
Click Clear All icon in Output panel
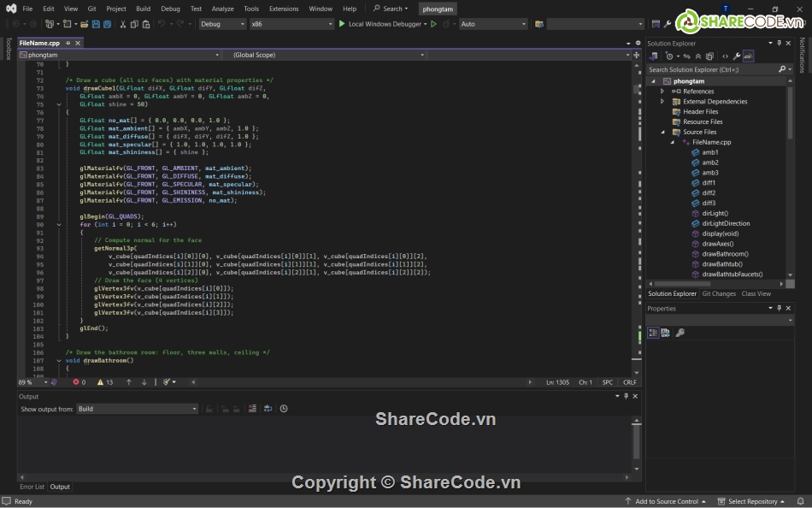pos(252,409)
